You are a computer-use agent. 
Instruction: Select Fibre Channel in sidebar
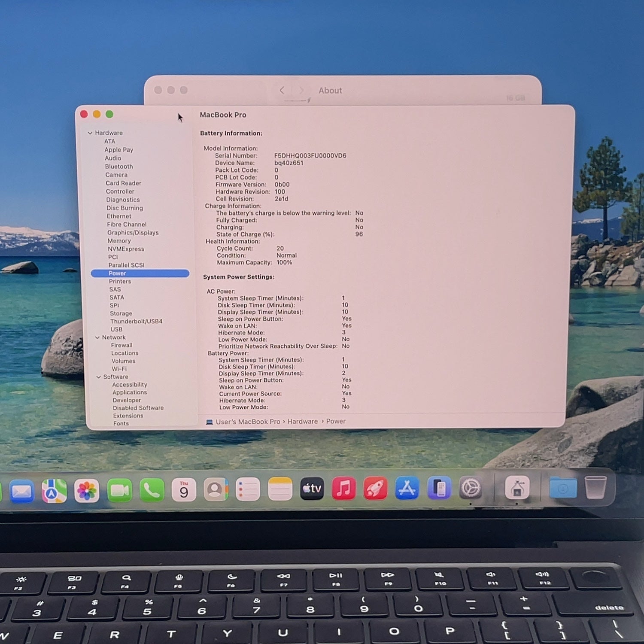tap(127, 225)
